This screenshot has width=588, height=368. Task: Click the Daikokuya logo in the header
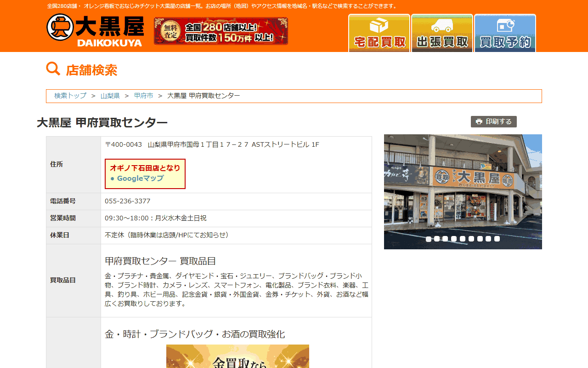tap(95, 30)
